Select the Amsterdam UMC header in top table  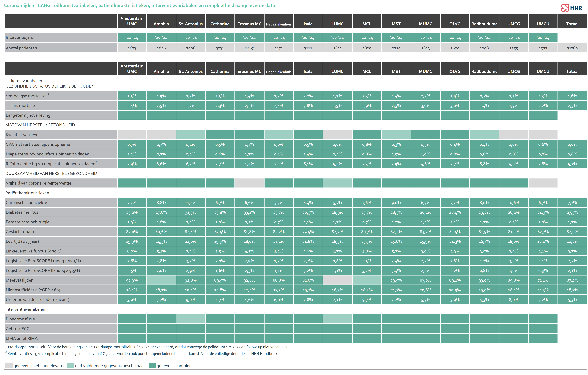132,21
